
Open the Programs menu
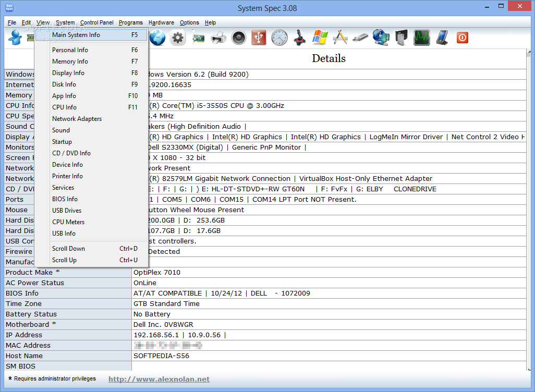pos(131,22)
